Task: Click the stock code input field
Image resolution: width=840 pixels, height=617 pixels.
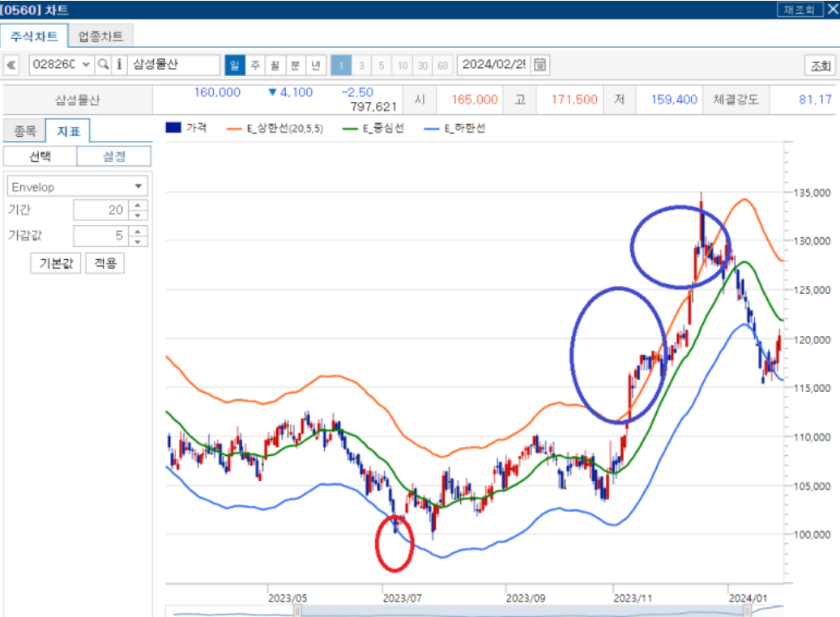Action: 54,65
